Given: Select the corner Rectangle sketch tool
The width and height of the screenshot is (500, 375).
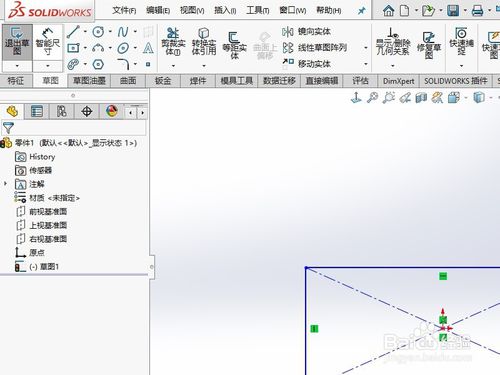Looking at the screenshot, I should (x=73, y=48).
